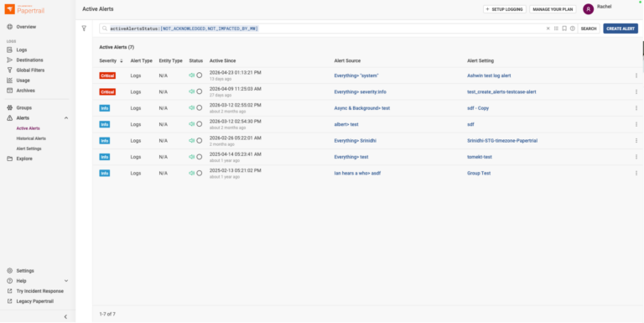Click the Groups sidebar icon
This screenshot has height=323, width=644.
tap(9, 107)
